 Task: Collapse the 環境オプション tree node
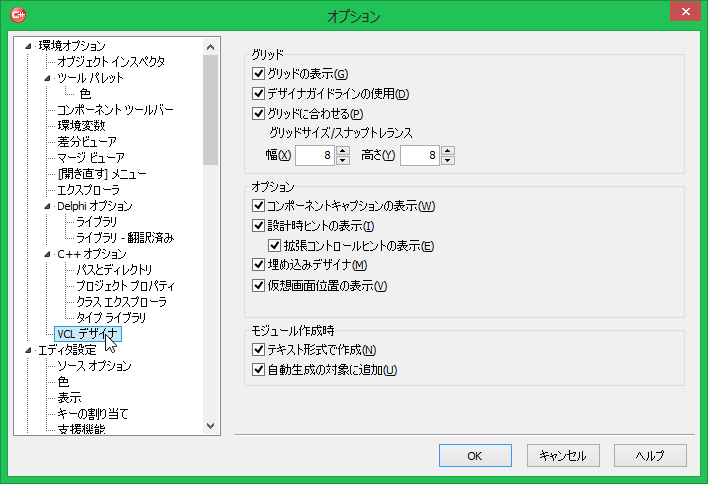click(x=28, y=46)
